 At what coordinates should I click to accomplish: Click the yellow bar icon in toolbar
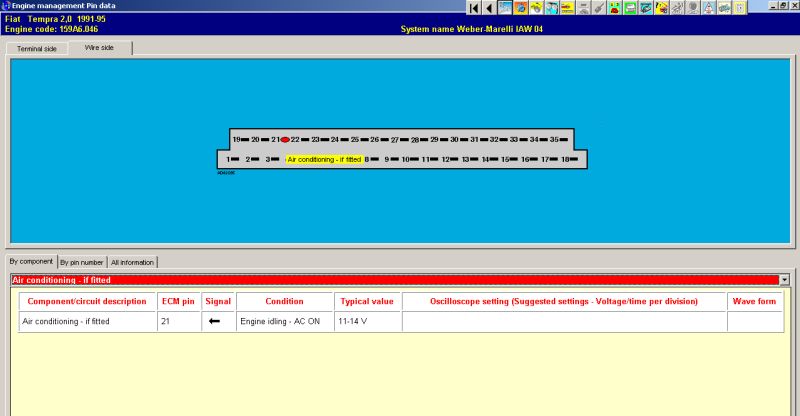567,8
